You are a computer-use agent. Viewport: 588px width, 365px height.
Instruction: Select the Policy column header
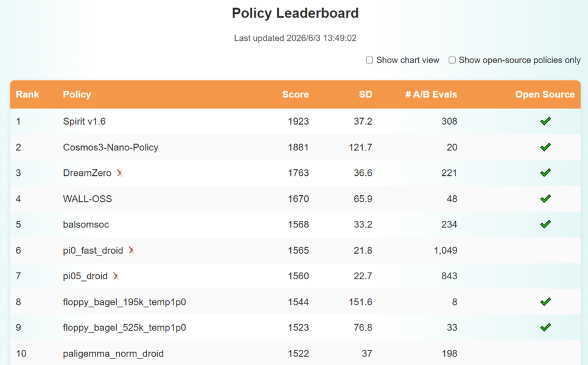coord(77,94)
